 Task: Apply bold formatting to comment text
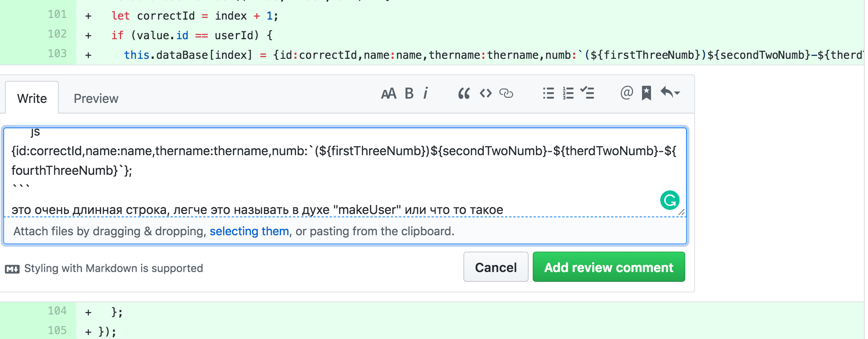[409, 94]
